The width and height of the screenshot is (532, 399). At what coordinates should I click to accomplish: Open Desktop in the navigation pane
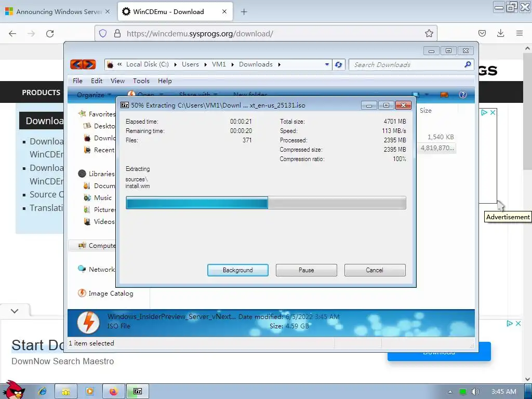point(104,126)
